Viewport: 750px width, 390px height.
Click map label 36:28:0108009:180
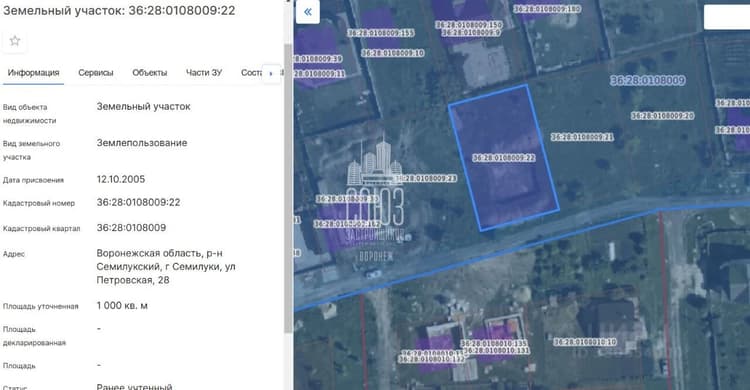(x=547, y=9)
